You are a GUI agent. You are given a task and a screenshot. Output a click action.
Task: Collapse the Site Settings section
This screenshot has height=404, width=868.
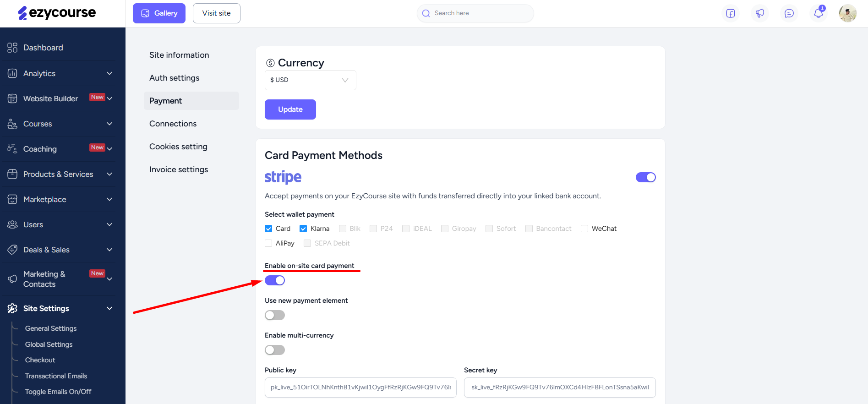60,308
